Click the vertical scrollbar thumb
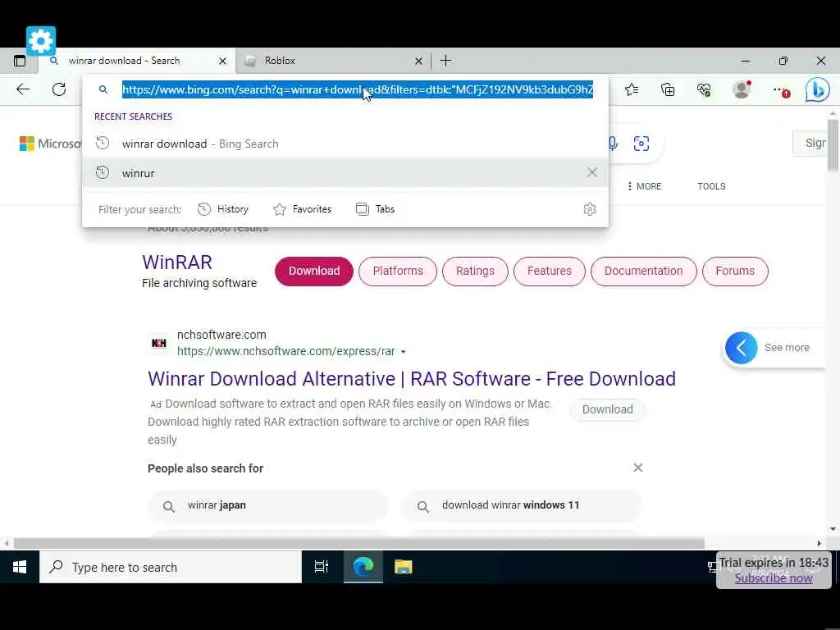The image size is (840, 630). pyautogui.click(x=833, y=146)
